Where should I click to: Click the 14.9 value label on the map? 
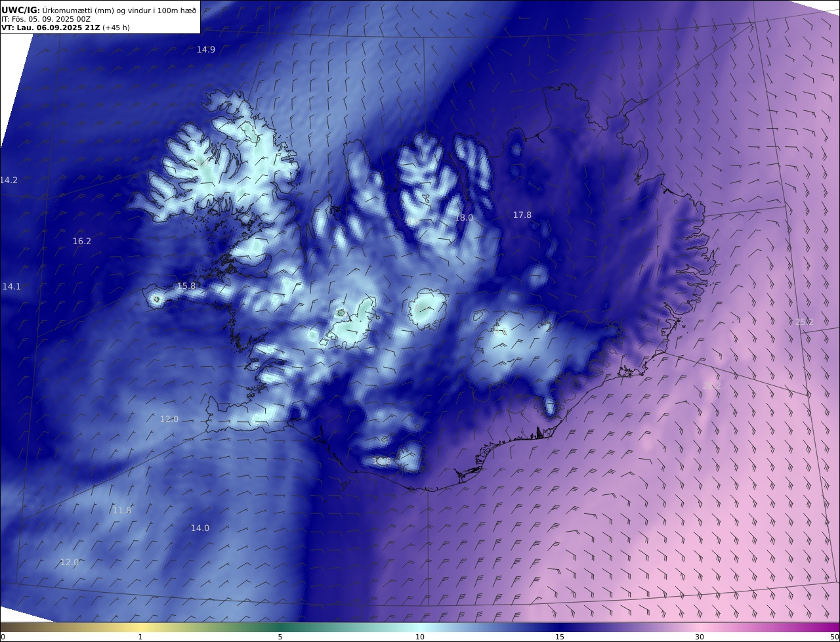[206, 49]
